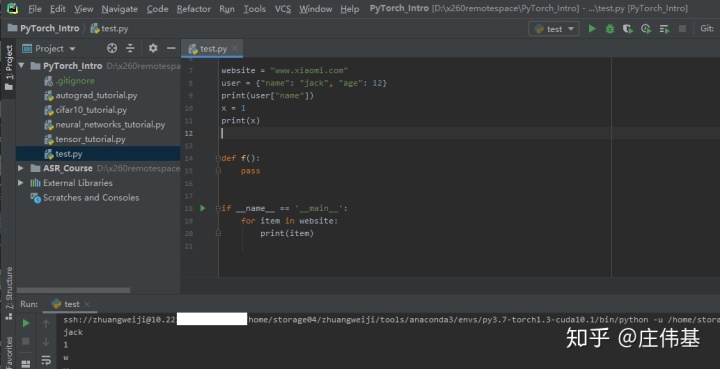Toggle the Favorites side tab
Screen dimensions: 720x369
pyautogui.click(x=9, y=352)
